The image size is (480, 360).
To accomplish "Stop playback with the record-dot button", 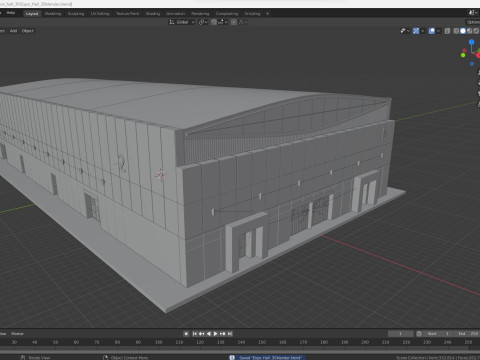I will tap(186, 334).
